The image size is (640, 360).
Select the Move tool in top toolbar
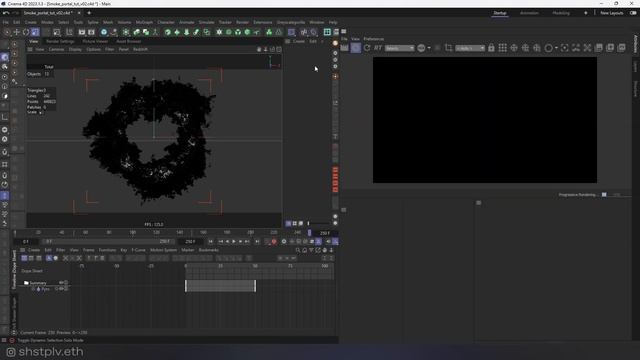(x=17, y=32)
